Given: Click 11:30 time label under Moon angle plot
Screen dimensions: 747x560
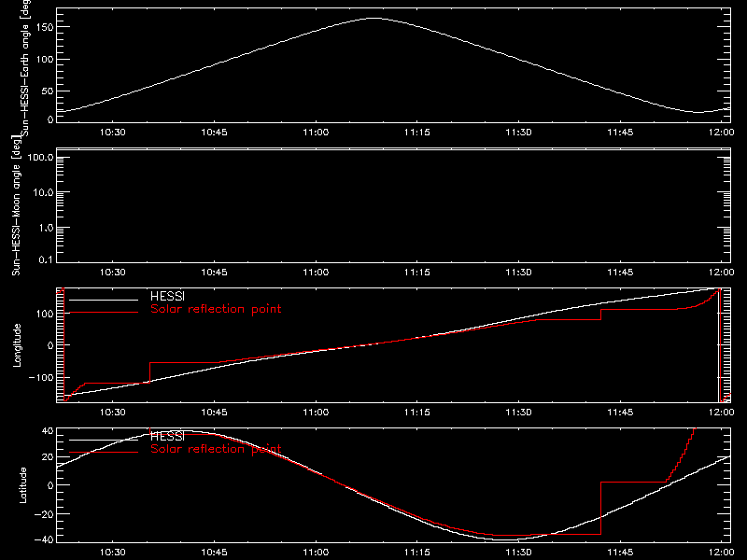Looking at the screenshot, I should [x=519, y=272].
